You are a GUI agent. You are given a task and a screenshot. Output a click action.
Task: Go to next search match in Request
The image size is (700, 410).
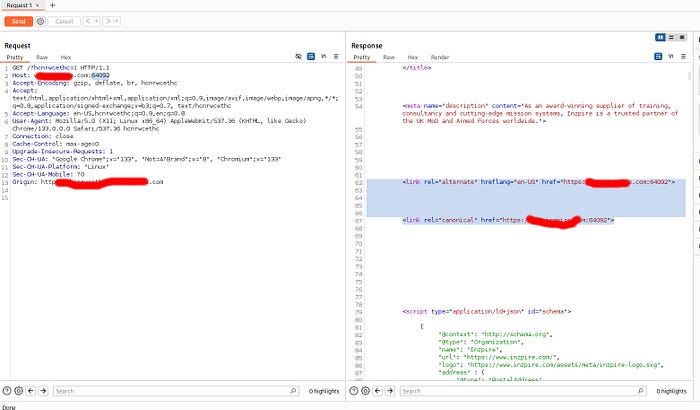coord(43,391)
